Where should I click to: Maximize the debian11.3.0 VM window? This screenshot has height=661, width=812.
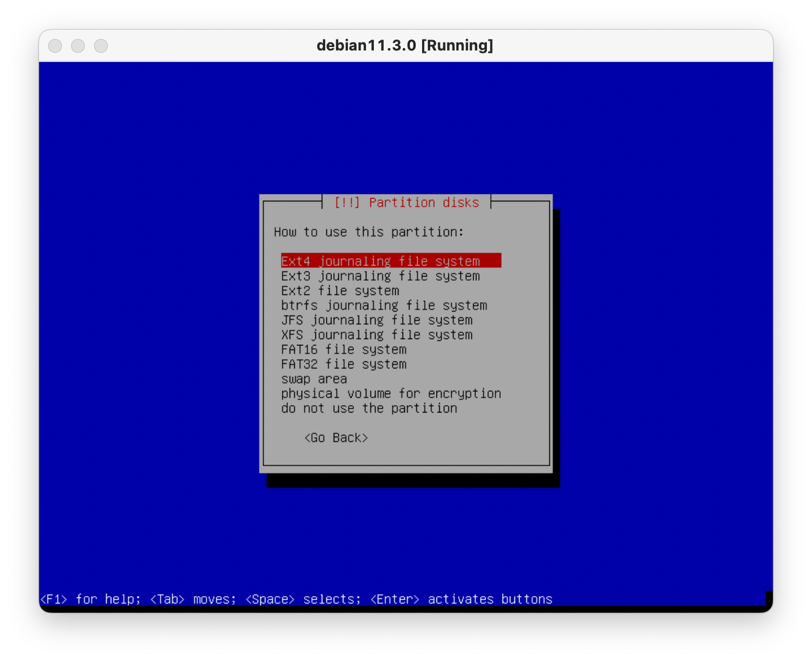(101, 46)
